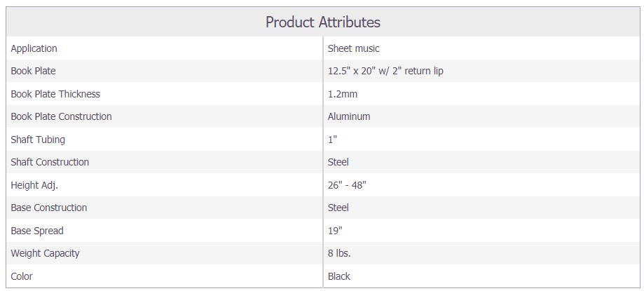Select Book Plate Construction label
The height and width of the screenshot is (291, 644).
coord(61,116)
